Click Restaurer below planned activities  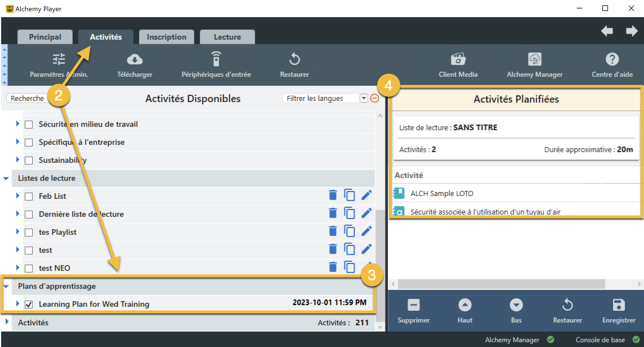tap(567, 311)
